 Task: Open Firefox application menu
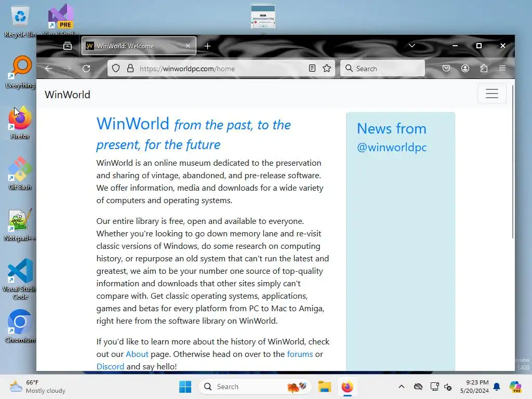pos(502,69)
